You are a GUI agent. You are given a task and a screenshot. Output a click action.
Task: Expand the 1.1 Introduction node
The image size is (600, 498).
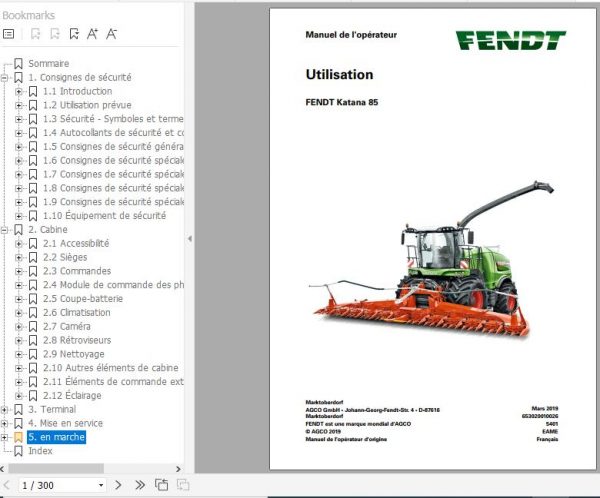tap(18, 91)
